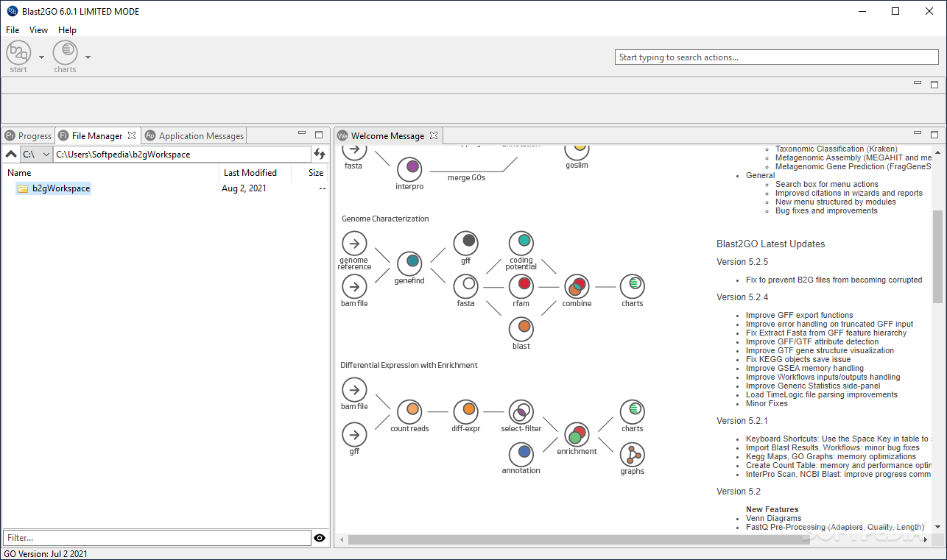Viewport: 947px width, 560px height.
Task: Click the graphs workflow node
Action: (632, 454)
